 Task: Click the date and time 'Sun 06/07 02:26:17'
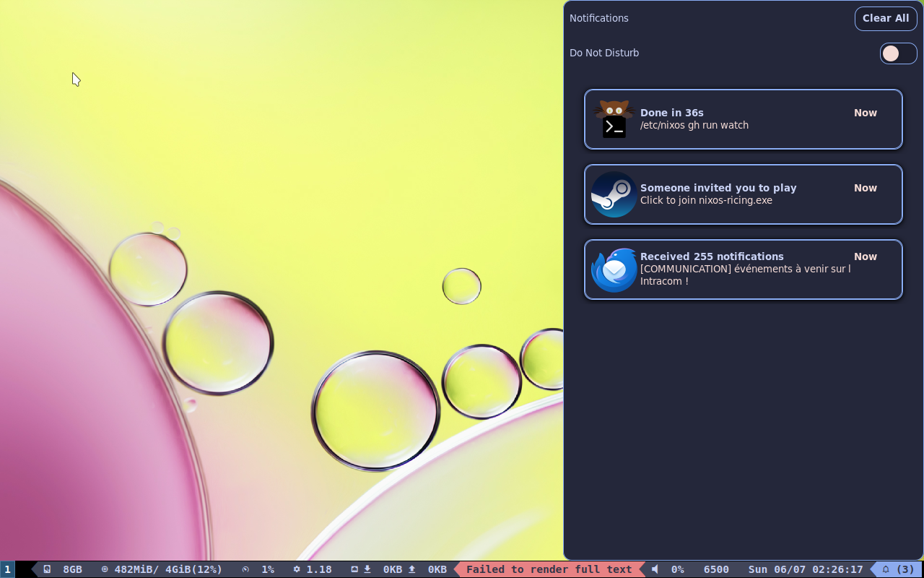tap(806, 569)
